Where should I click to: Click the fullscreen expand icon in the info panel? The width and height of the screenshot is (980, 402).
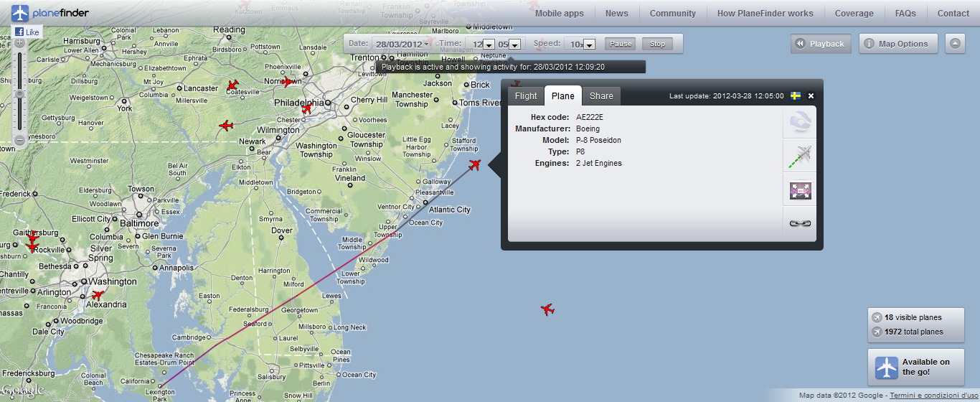pyautogui.click(x=799, y=190)
